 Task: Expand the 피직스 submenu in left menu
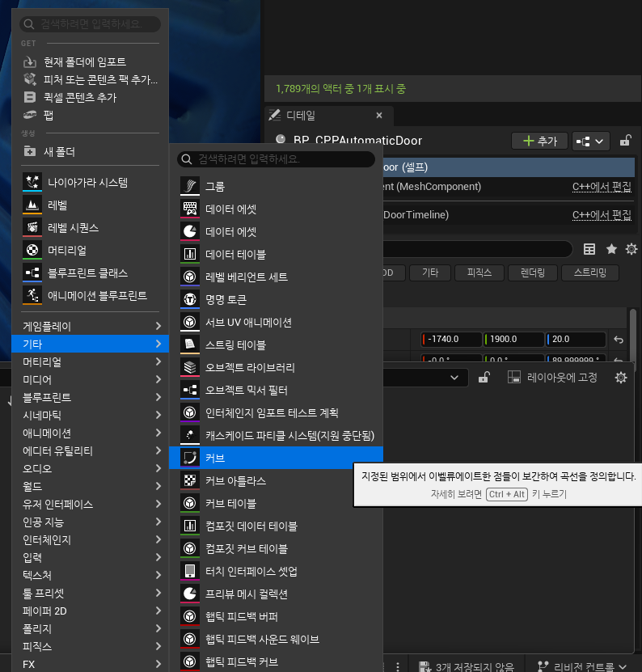[90, 647]
